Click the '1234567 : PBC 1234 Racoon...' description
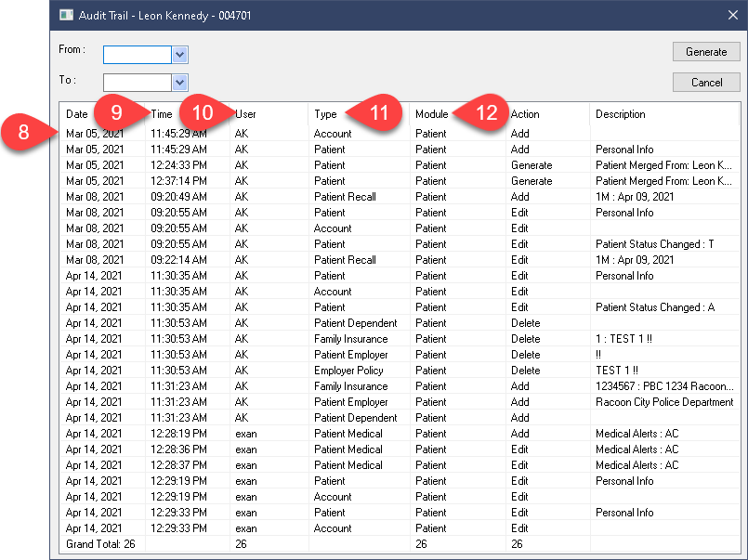748x560 pixels. (x=663, y=386)
